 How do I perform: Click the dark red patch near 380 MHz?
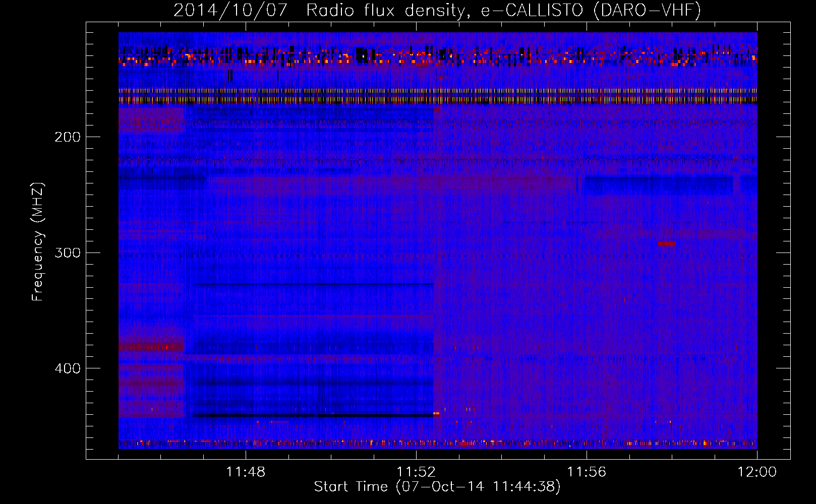tap(151, 347)
